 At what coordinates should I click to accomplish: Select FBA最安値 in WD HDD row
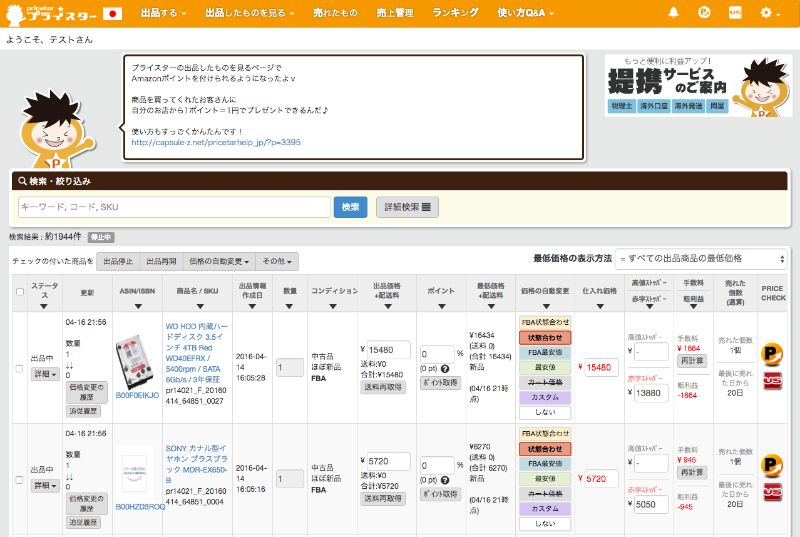[545, 352]
